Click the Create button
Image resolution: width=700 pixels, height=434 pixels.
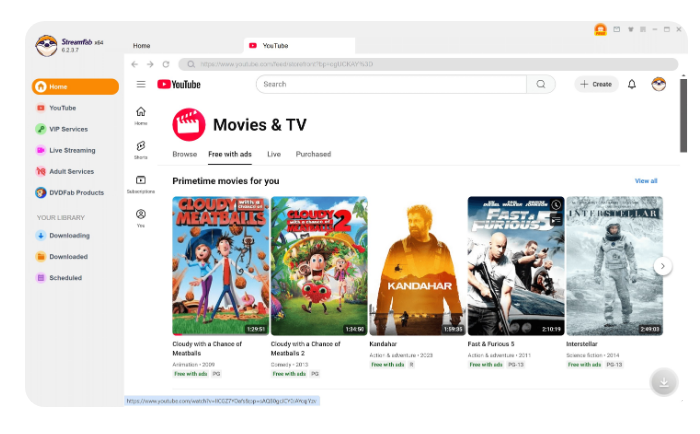596,84
